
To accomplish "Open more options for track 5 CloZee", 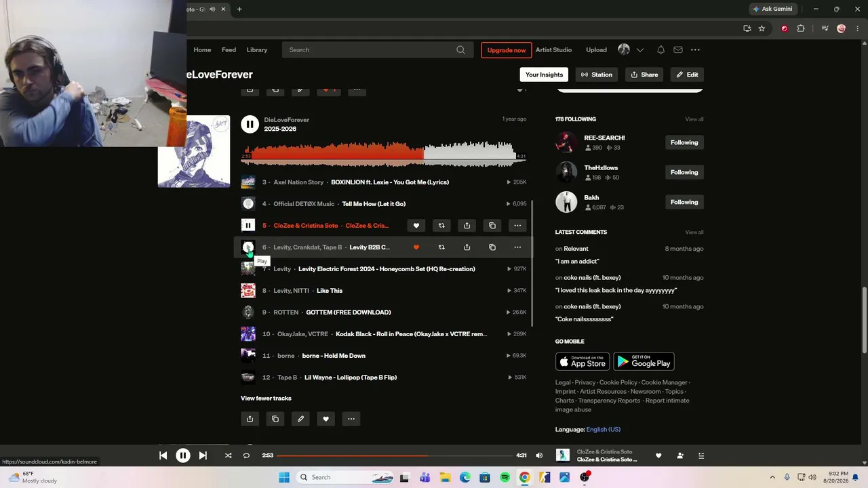I will coord(517,226).
